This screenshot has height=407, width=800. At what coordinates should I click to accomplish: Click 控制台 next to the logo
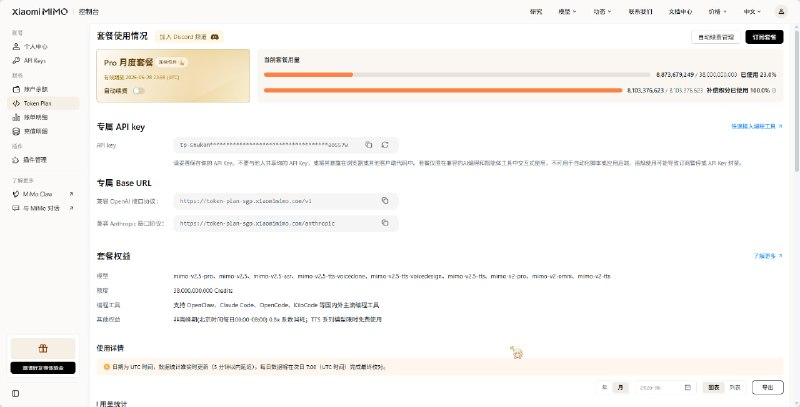click(89, 12)
